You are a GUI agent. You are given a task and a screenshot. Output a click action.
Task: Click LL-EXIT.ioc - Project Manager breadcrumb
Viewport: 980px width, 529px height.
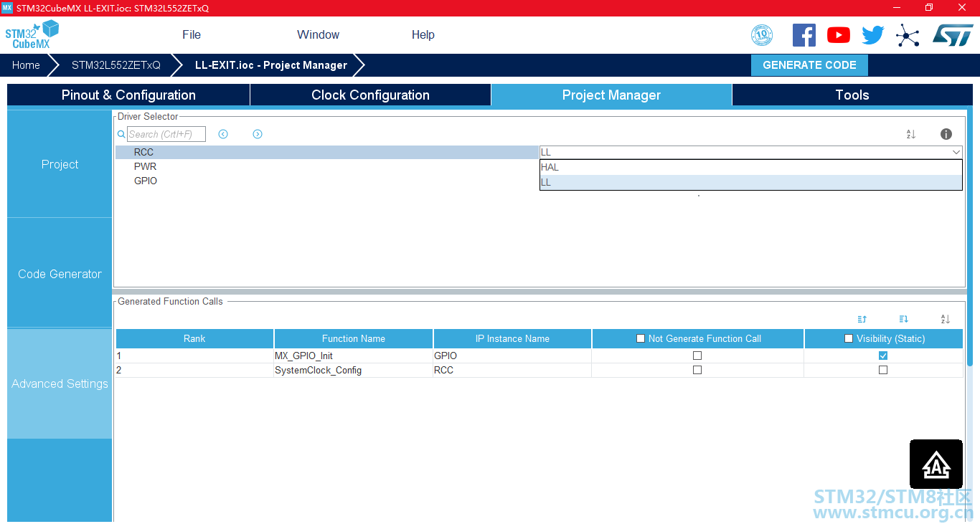coord(271,65)
